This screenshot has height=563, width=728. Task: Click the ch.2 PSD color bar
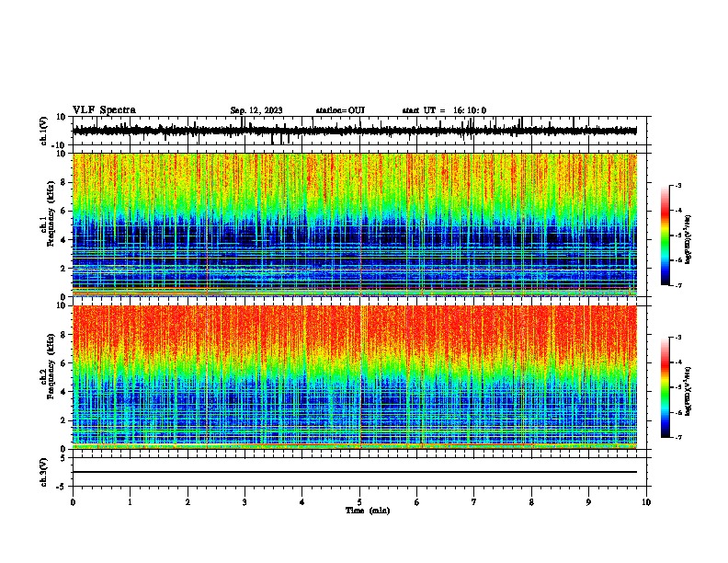pos(665,387)
